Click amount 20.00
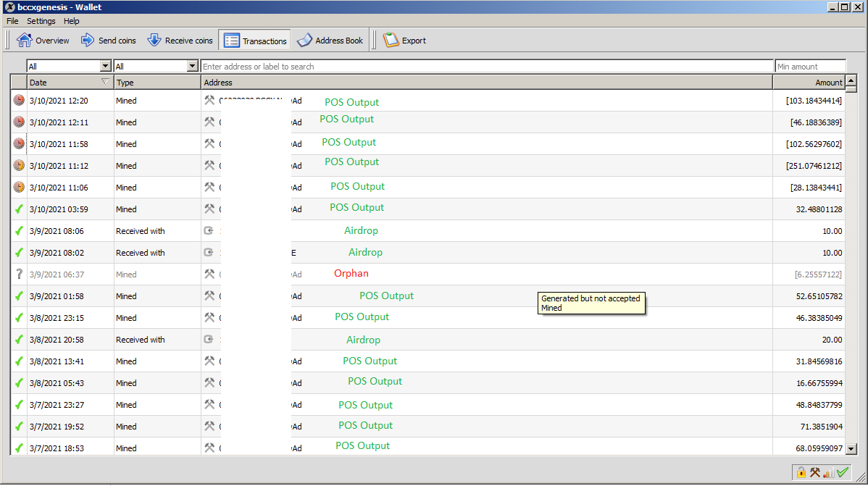 (832, 340)
